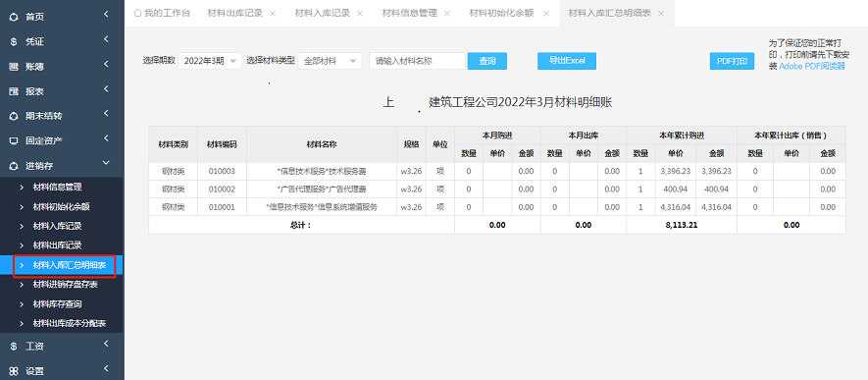This screenshot has height=380, width=868.
Task: Close the 材料入库记录 tab
Action: click(x=360, y=14)
